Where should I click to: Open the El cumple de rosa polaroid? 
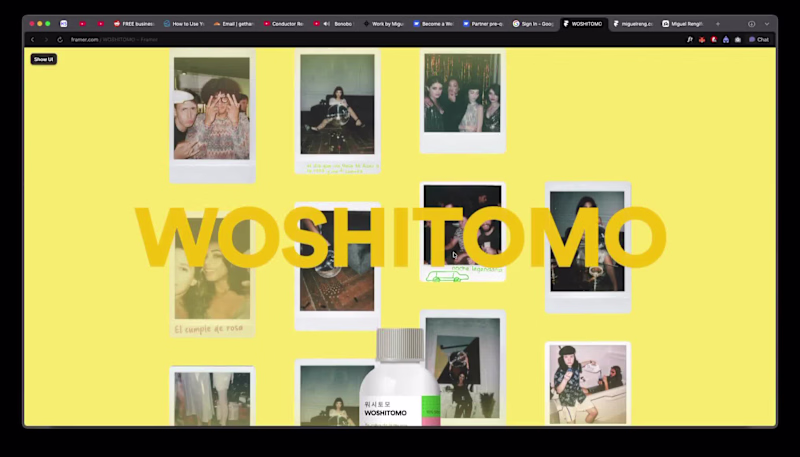[x=212, y=275]
